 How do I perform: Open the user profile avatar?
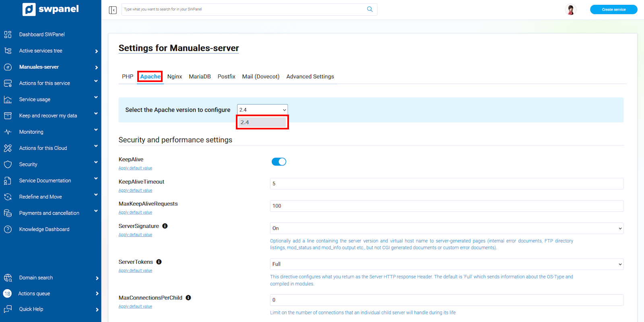(570, 10)
